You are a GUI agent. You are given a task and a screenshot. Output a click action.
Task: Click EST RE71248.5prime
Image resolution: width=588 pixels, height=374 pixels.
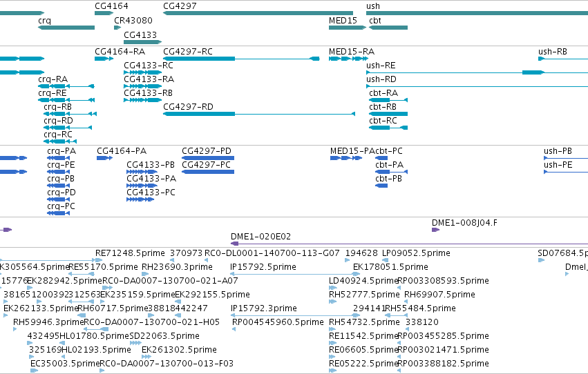click(99, 260)
